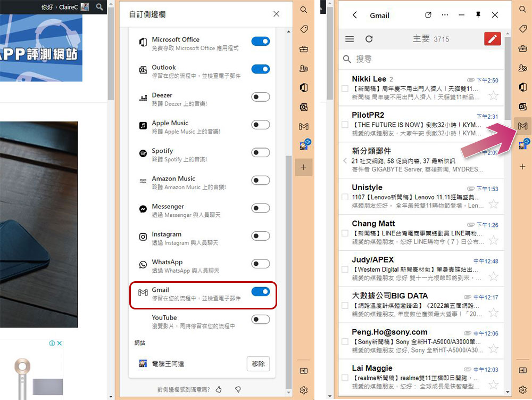
Task: Open games icon in left sidebar strip
Action: (x=304, y=69)
